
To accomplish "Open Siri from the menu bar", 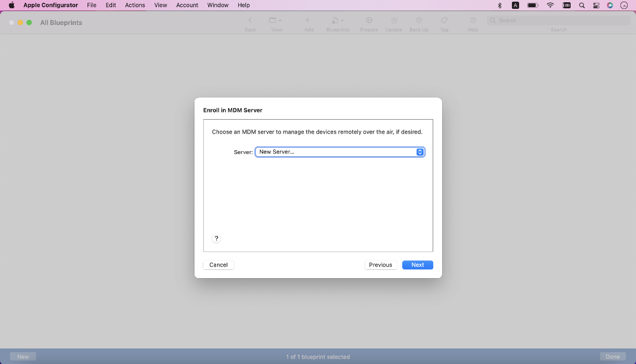I will click(x=610, y=6).
